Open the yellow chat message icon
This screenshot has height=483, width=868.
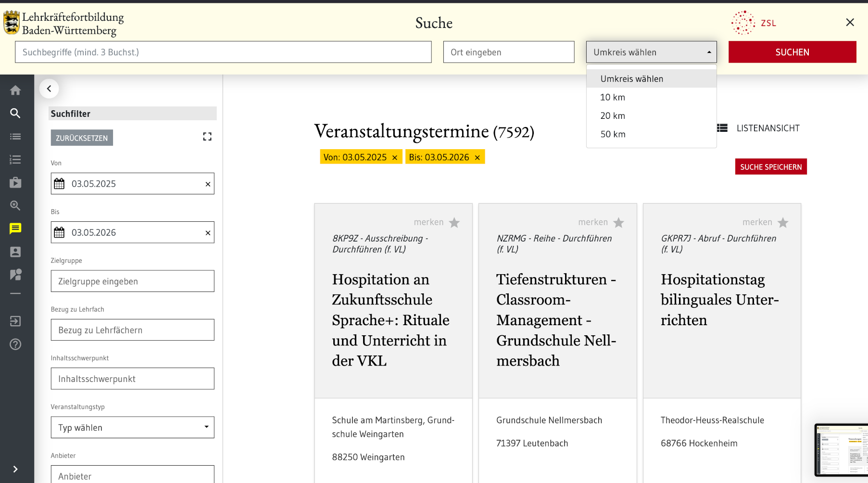pyautogui.click(x=15, y=229)
